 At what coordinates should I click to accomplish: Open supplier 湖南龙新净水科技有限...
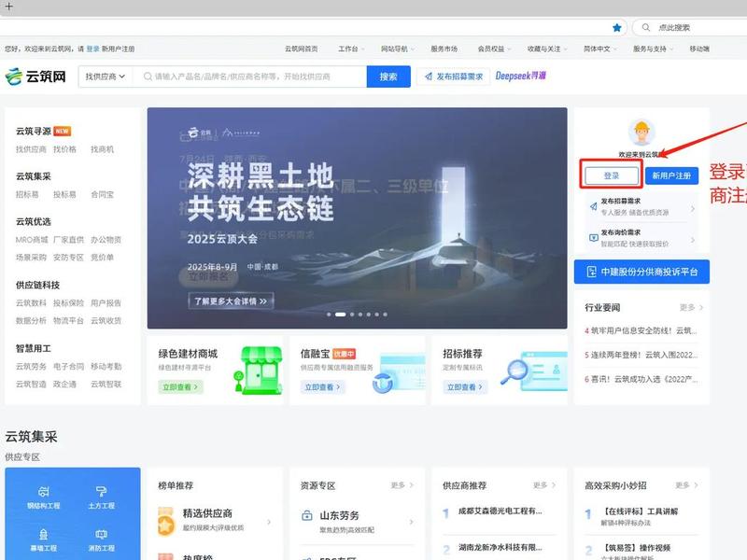(x=500, y=547)
